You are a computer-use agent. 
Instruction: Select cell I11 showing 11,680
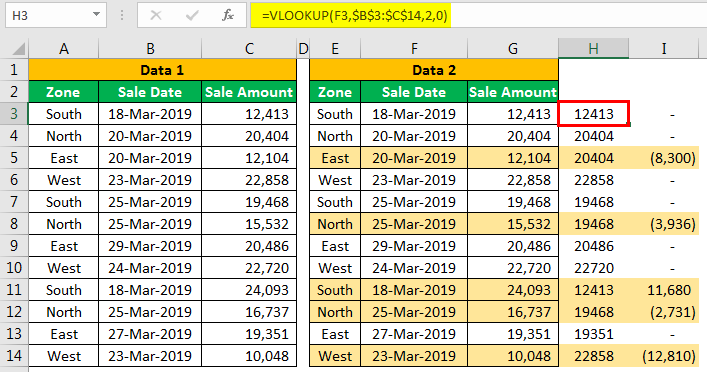(x=664, y=290)
